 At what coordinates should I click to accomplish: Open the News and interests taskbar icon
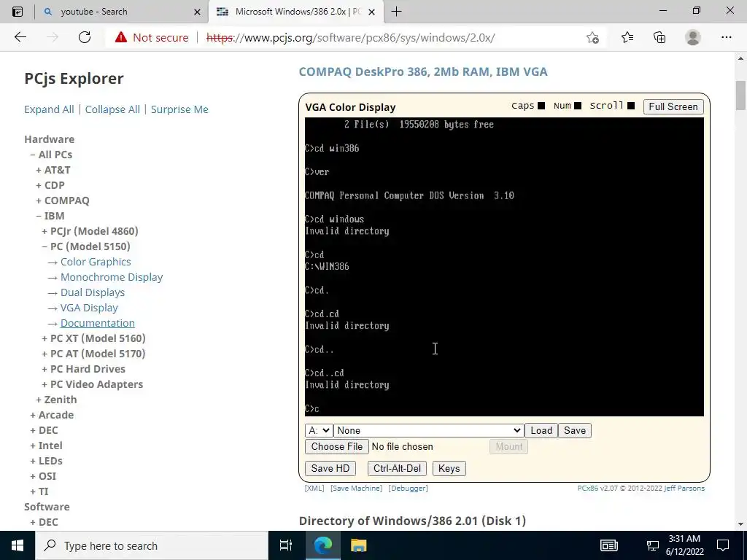click(x=609, y=545)
